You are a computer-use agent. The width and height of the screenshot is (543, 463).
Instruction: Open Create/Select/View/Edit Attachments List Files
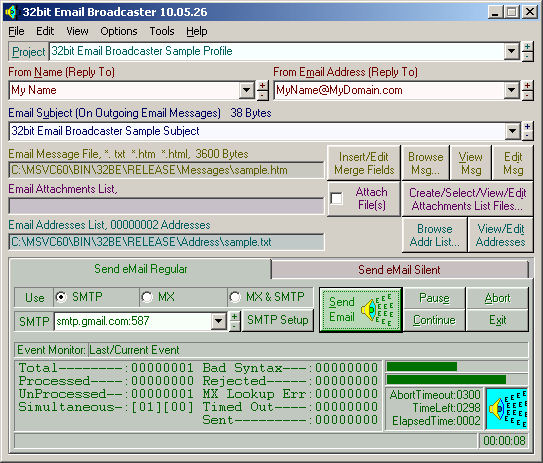pos(467,199)
